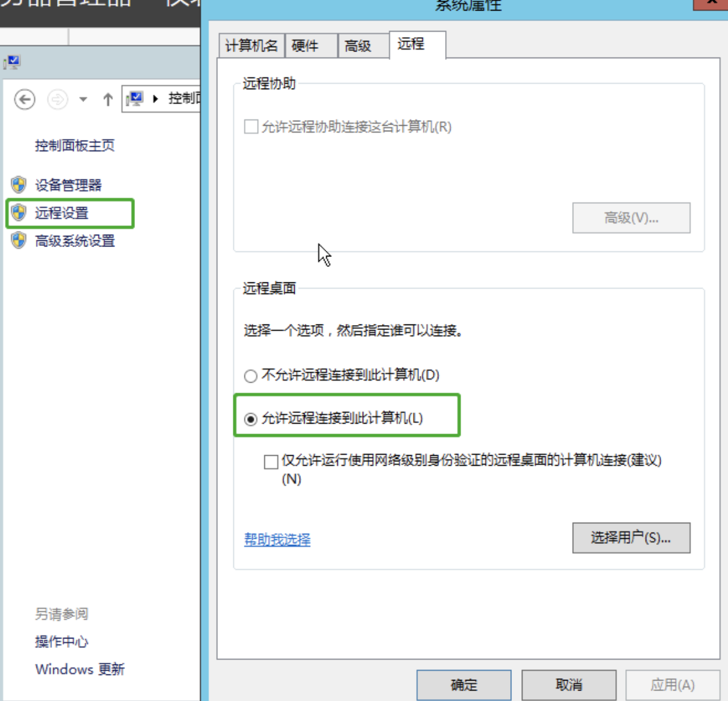The image size is (728, 701).
Task: Open the recent locations dropdown arrow
Action: (83, 99)
